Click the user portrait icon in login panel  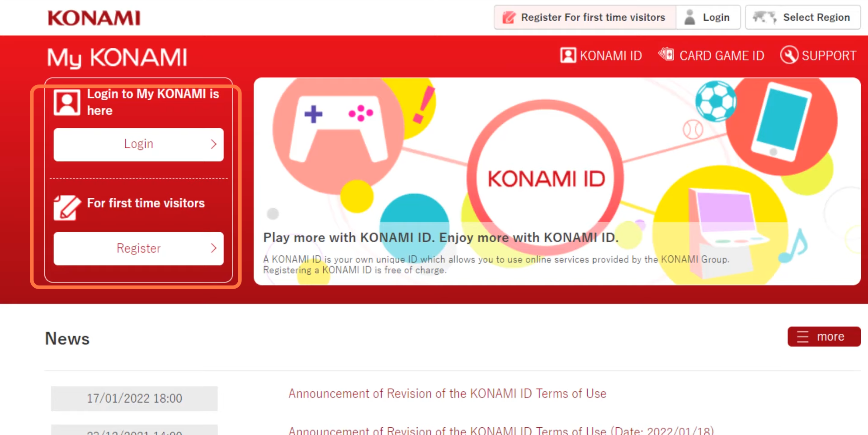[x=67, y=103]
